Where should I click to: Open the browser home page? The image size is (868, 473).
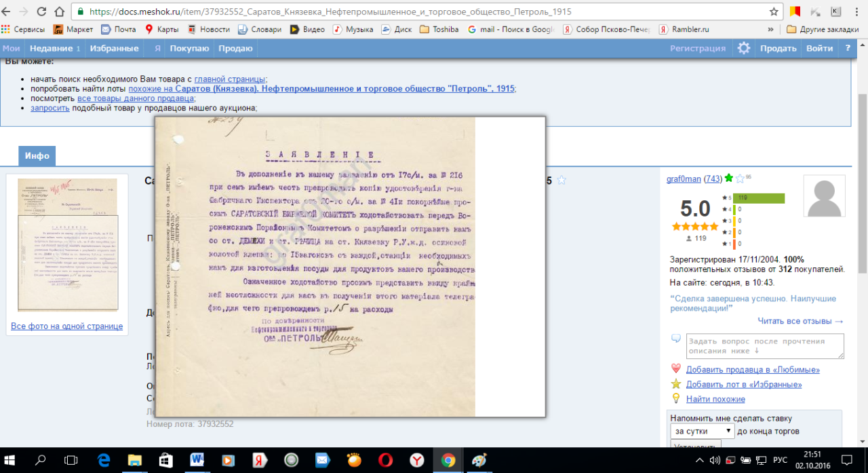59,12
